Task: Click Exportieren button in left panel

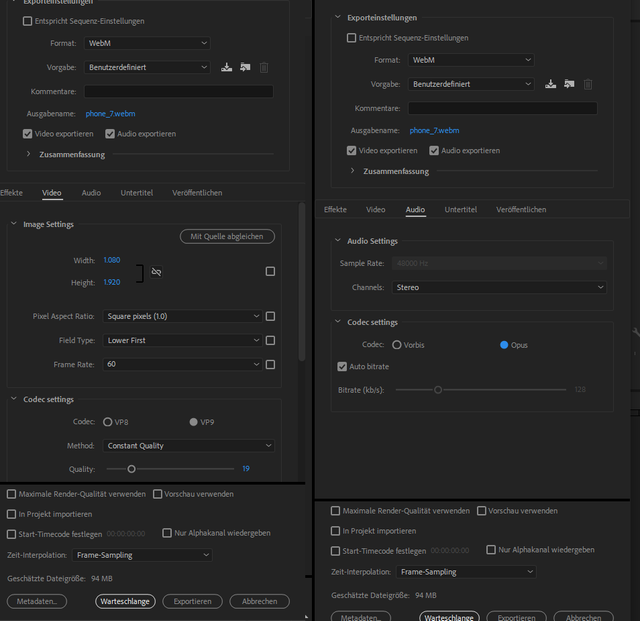Action: [x=193, y=601]
